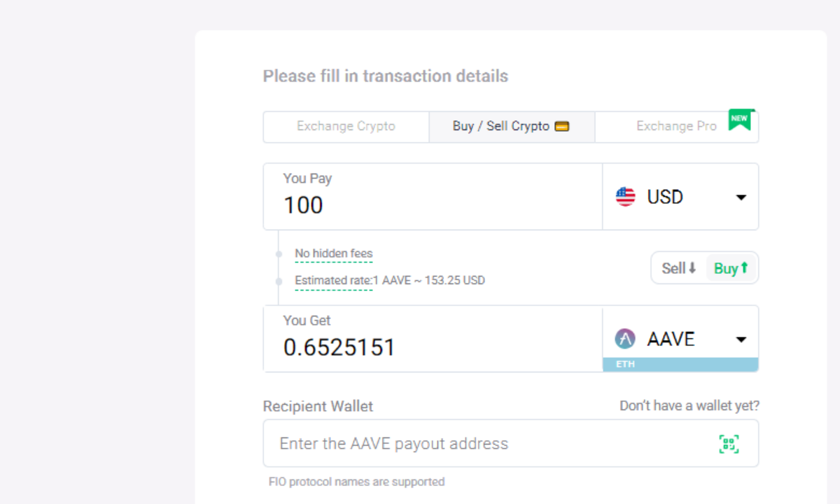This screenshot has width=840, height=504.
Task: Open the Don't have a wallet yet? link
Action: (x=689, y=406)
